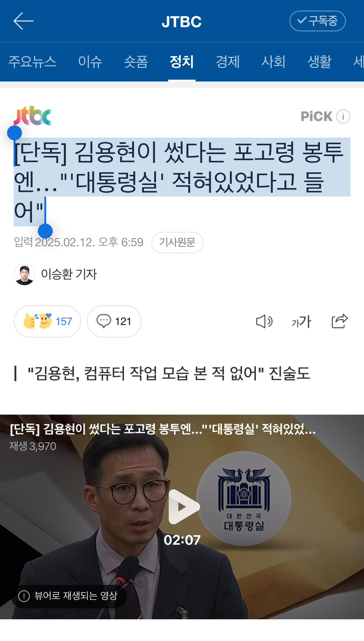Play the video with the center play button
Screen dimensions: 364x641
pos(183,506)
